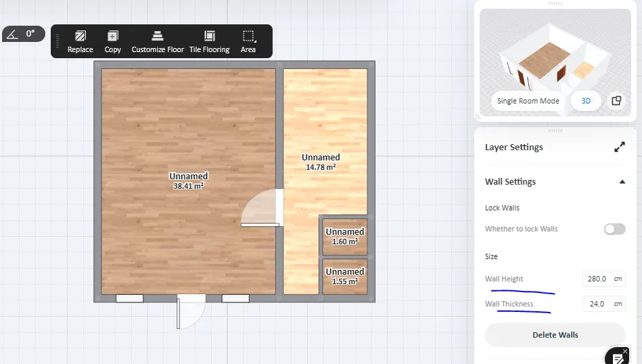The width and height of the screenshot is (642, 364).
Task: Switch to Single Room Mode
Action: [528, 101]
